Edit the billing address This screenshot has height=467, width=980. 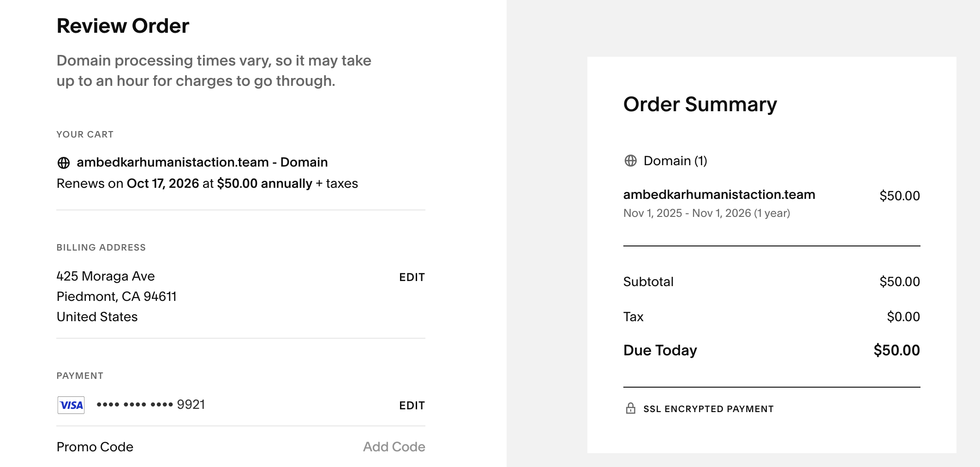pos(412,277)
